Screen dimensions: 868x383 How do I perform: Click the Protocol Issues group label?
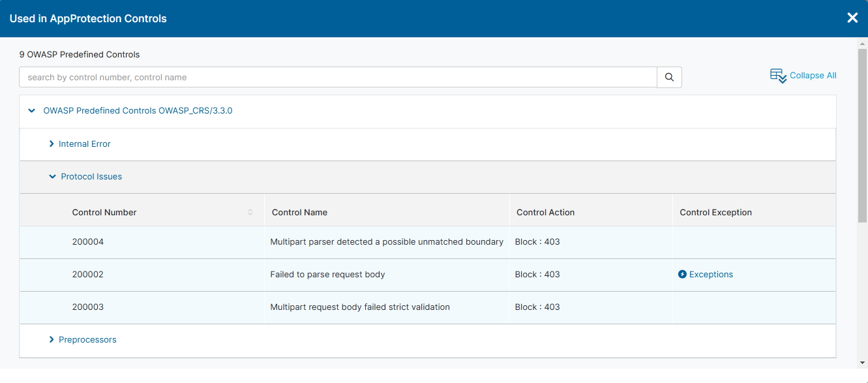(91, 177)
